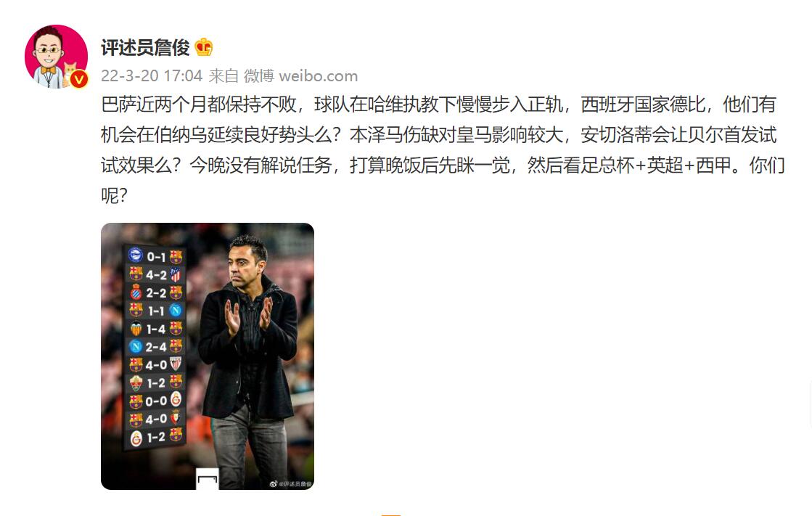This screenshot has width=812, height=516.
Task: Click the Atlético Madrid crest beside 4-2
Action: pyautogui.click(x=176, y=274)
